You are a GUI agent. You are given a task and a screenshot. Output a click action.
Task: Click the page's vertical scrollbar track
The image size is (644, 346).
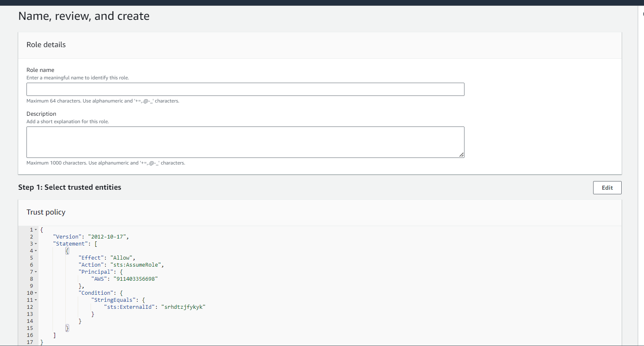click(x=641, y=165)
